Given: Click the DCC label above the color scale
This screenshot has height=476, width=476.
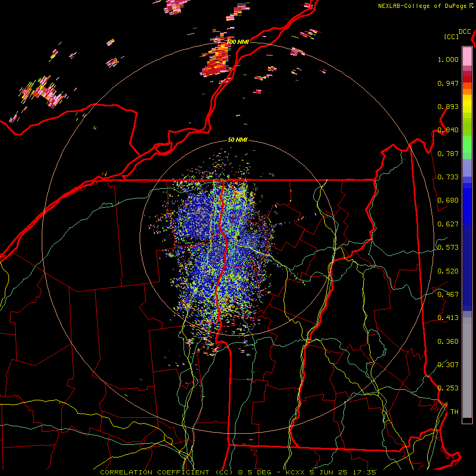Looking at the screenshot, I should 464,32.
